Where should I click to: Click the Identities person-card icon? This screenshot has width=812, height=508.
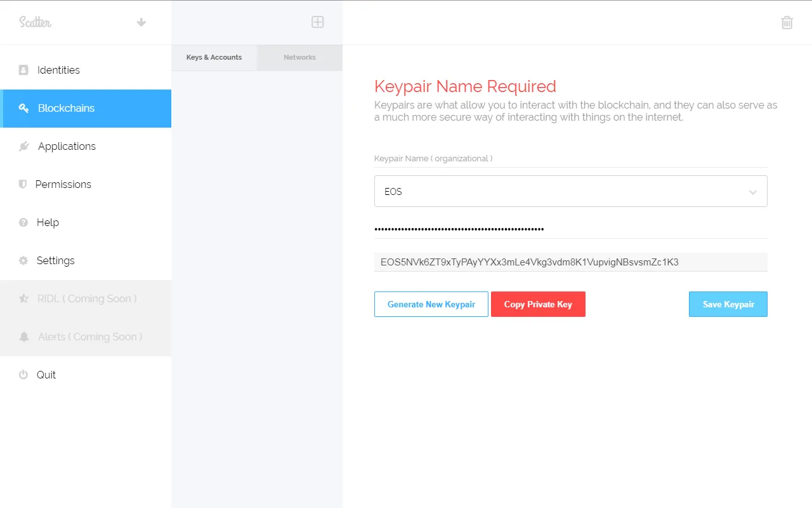click(23, 70)
